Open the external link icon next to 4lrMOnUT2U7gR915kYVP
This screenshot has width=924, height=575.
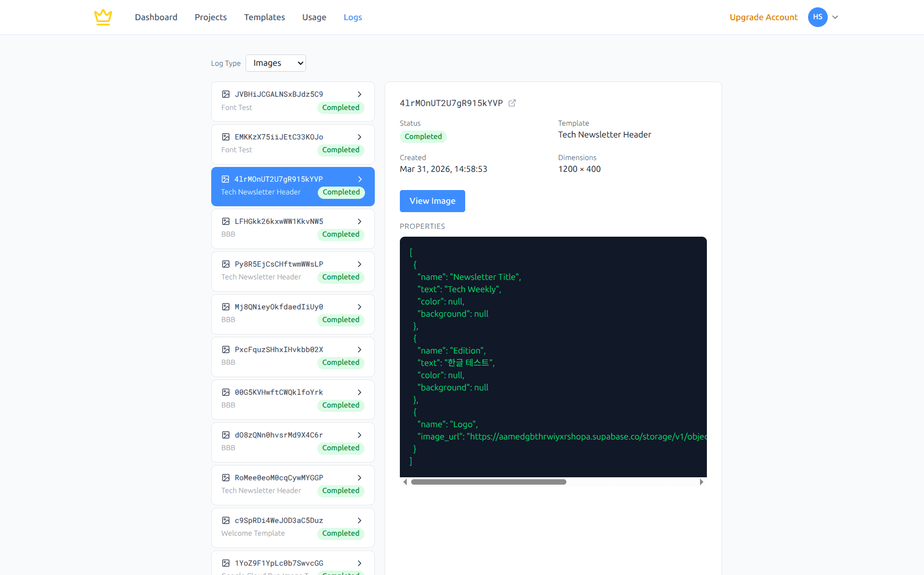(x=512, y=103)
